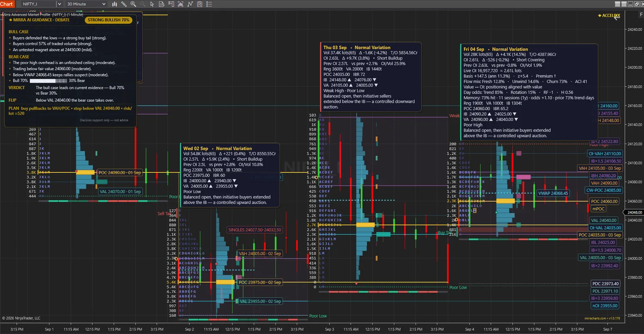Click the PDL 23971.10 price label
The image size is (644, 334).
point(605,291)
